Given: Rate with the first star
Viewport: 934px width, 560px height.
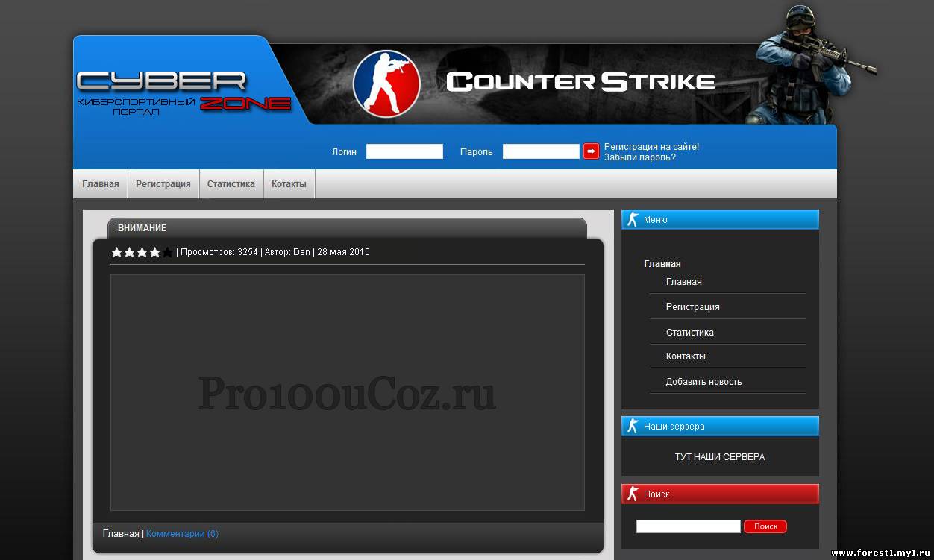Looking at the screenshot, I should coord(116,252).
